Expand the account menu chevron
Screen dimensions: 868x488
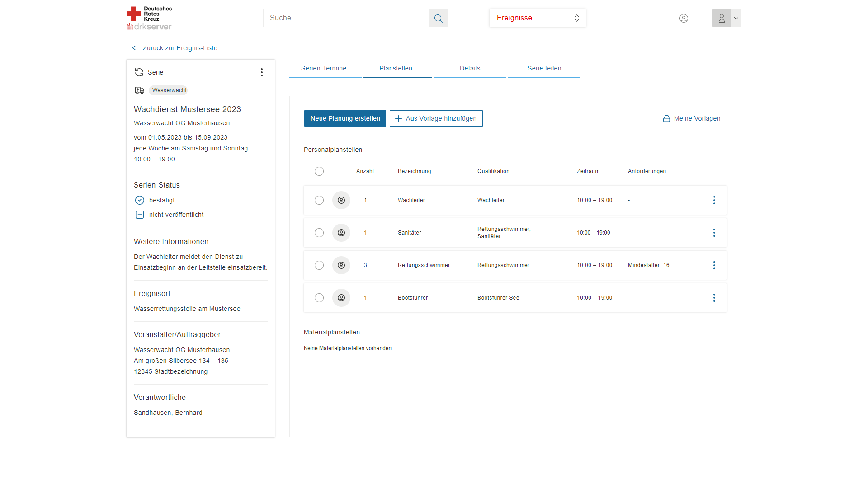click(x=736, y=18)
